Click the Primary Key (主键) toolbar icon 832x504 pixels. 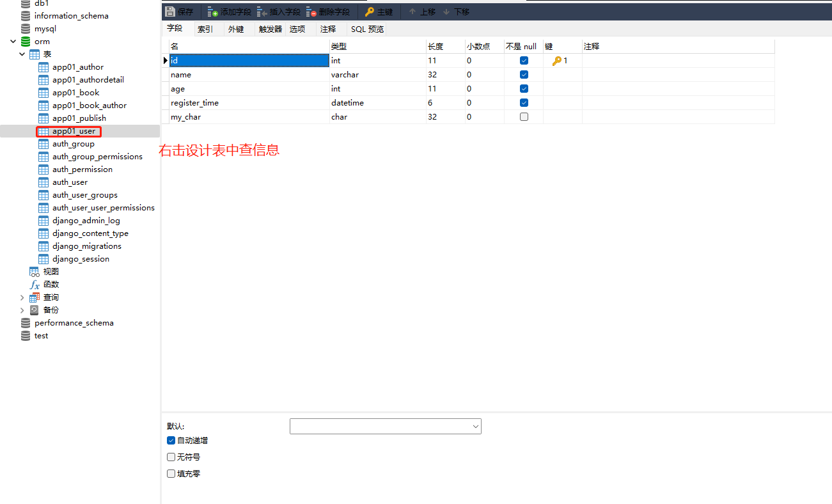(370, 12)
